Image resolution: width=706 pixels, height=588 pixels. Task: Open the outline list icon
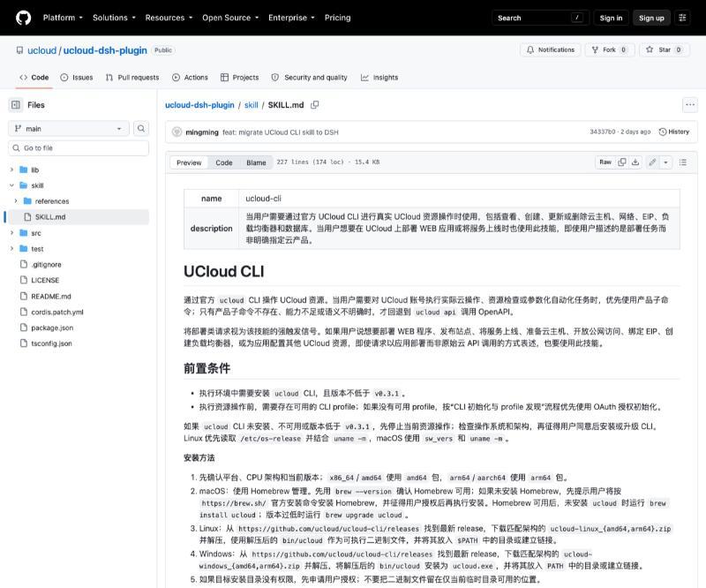(x=682, y=162)
